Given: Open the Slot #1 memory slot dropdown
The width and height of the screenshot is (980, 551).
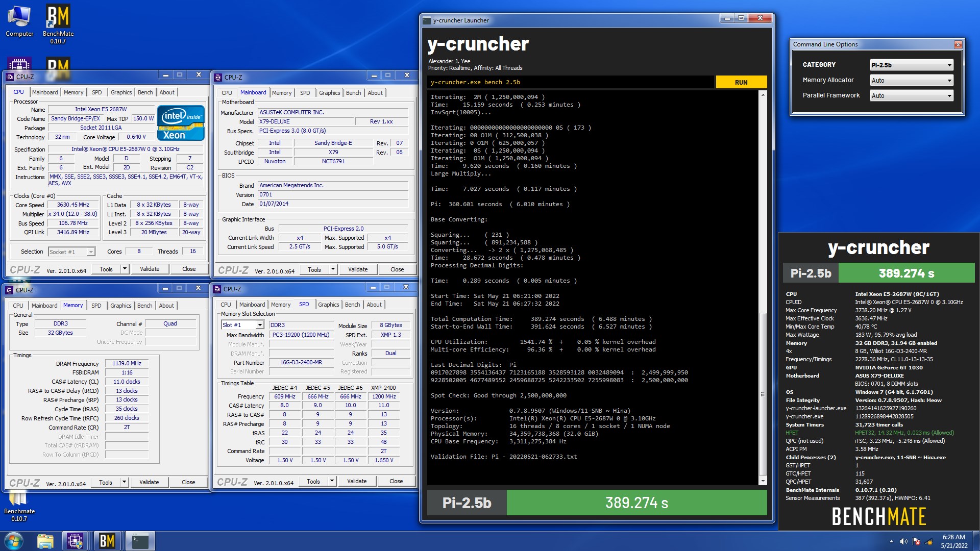Looking at the screenshot, I should [x=260, y=325].
